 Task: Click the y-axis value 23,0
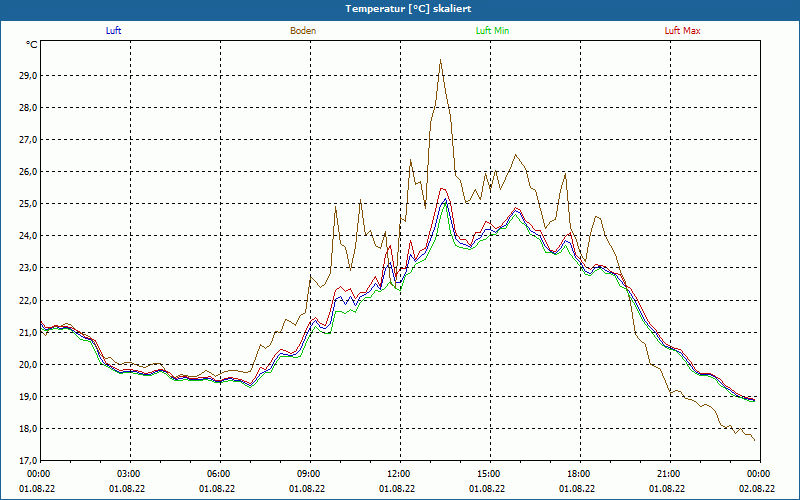click(28, 268)
